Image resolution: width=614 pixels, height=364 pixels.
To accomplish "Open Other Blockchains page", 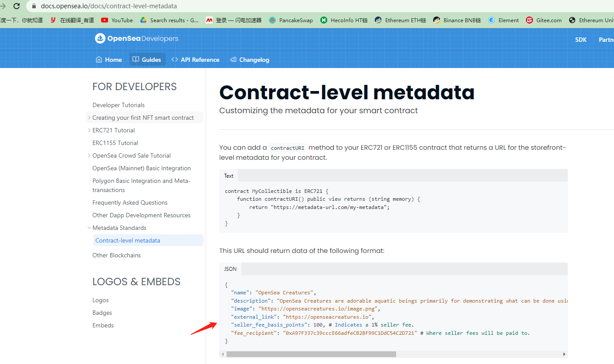I will click(x=116, y=255).
